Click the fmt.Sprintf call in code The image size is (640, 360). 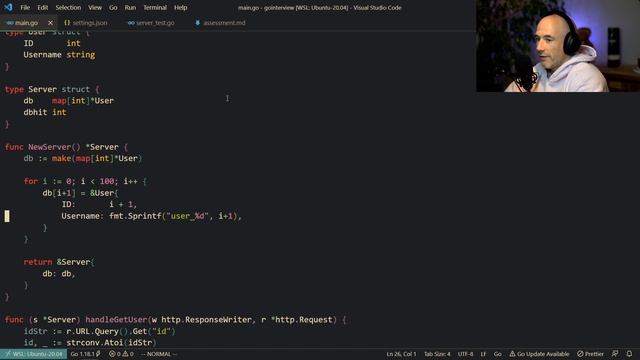pos(136,216)
